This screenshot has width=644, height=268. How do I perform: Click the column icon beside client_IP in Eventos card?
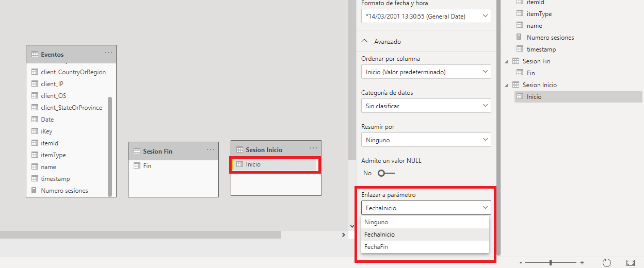pos(35,84)
